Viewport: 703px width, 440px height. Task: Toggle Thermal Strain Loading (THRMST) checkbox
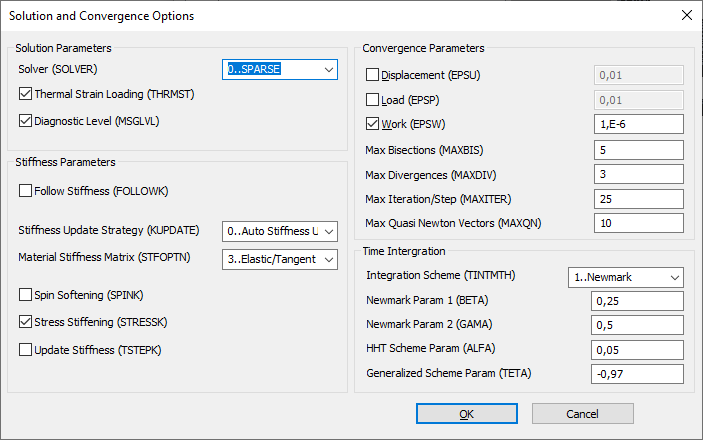coord(26,94)
